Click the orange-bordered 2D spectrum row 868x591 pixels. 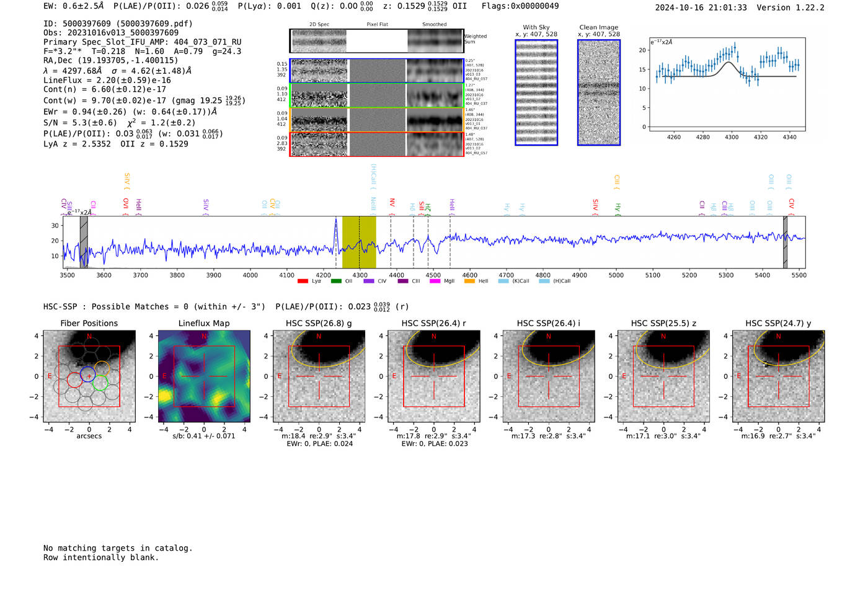pyautogui.click(x=376, y=120)
